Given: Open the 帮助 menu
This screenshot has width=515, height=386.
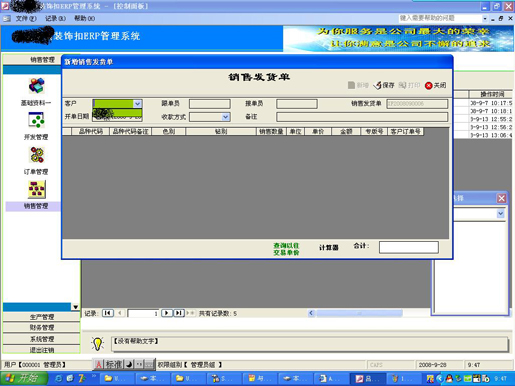Looking at the screenshot, I should pyautogui.click(x=84, y=19).
